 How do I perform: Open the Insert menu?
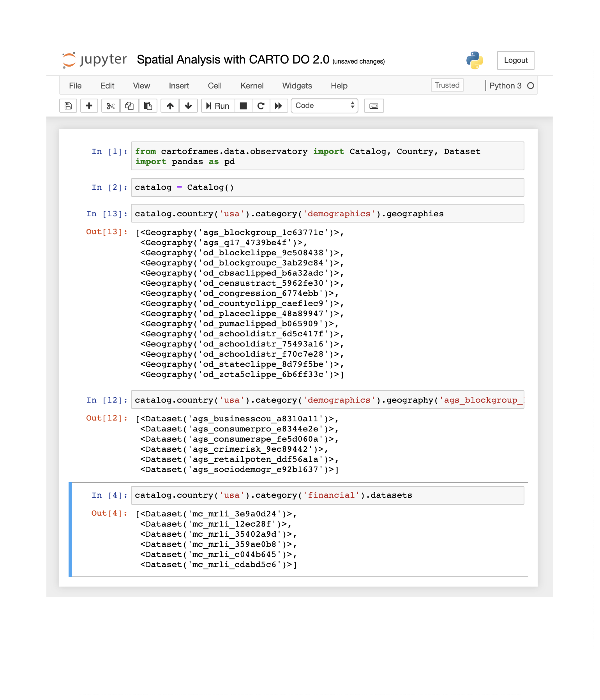(x=179, y=86)
